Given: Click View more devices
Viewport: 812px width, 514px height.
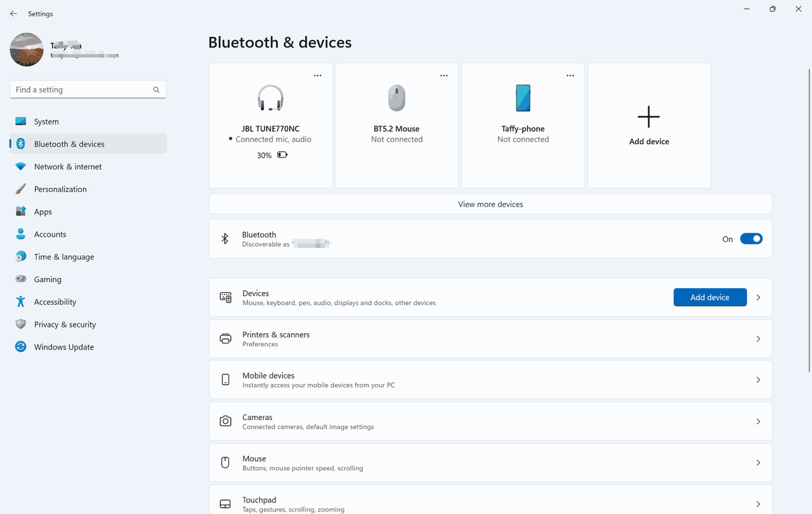Looking at the screenshot, I should coord(490,204).
